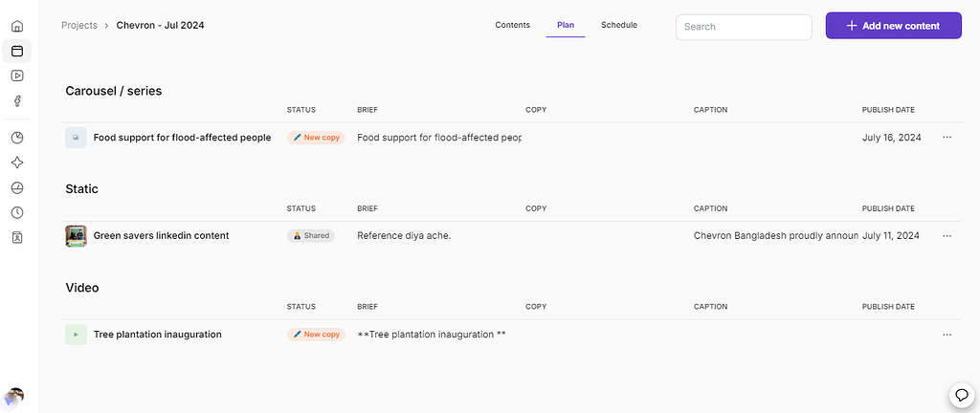This screenshot has width=980, height=413.
Task: Open more options for Food support row
Action: point(947,138)
